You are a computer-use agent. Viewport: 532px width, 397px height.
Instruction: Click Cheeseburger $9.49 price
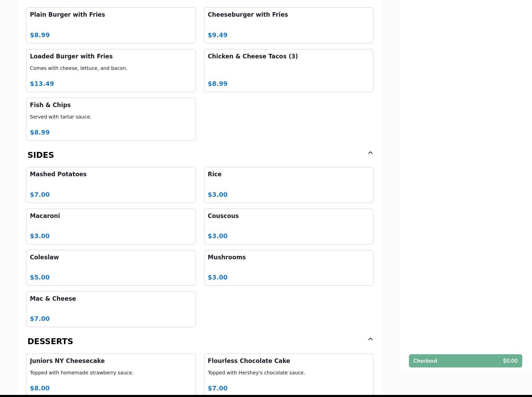click(x=218, y=35)
